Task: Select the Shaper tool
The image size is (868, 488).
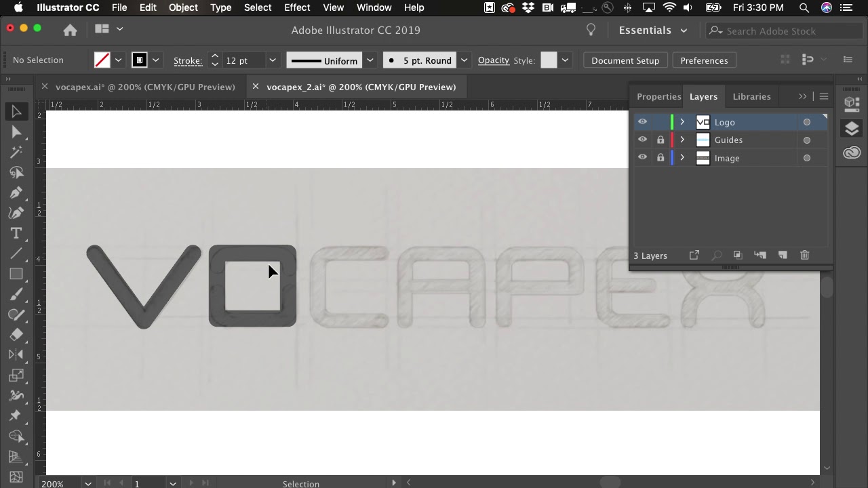Action: (16, 314)
